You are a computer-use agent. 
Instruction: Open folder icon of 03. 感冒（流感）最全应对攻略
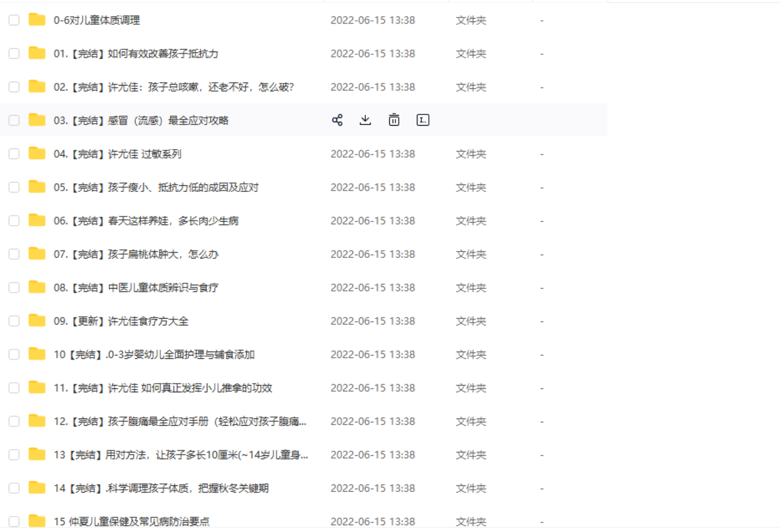coord(37,120)
